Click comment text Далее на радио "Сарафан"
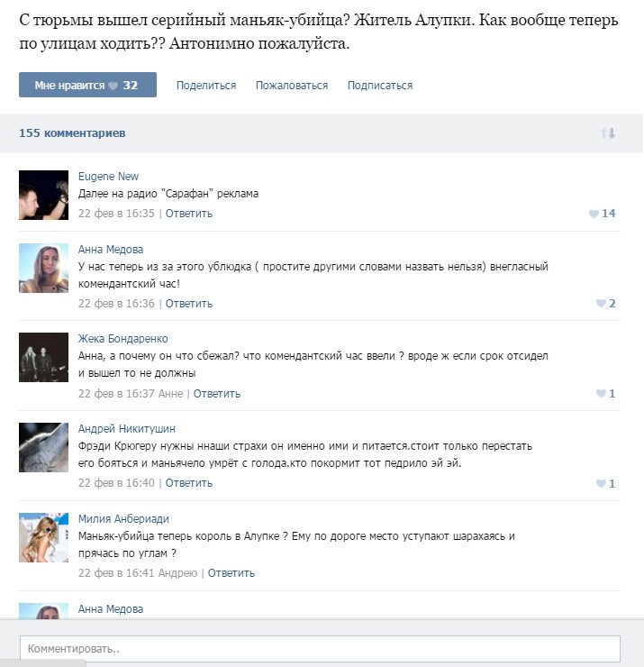644x667 pixels. coord(168,194)
